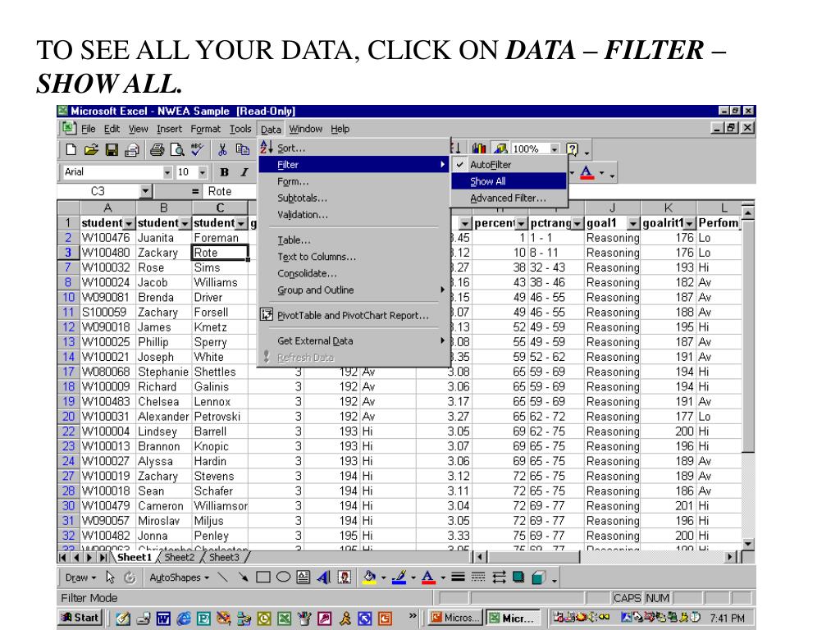Choose Show All in Filter submenu
Viewport: 840px width, 630px height.
[509, 181]
